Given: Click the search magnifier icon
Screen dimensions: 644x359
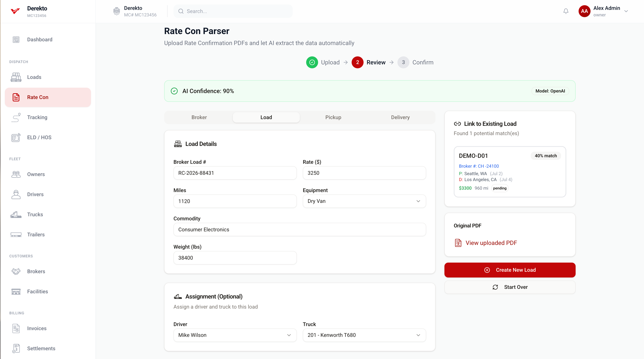Looking at the screenshot, I should (181, 11).
